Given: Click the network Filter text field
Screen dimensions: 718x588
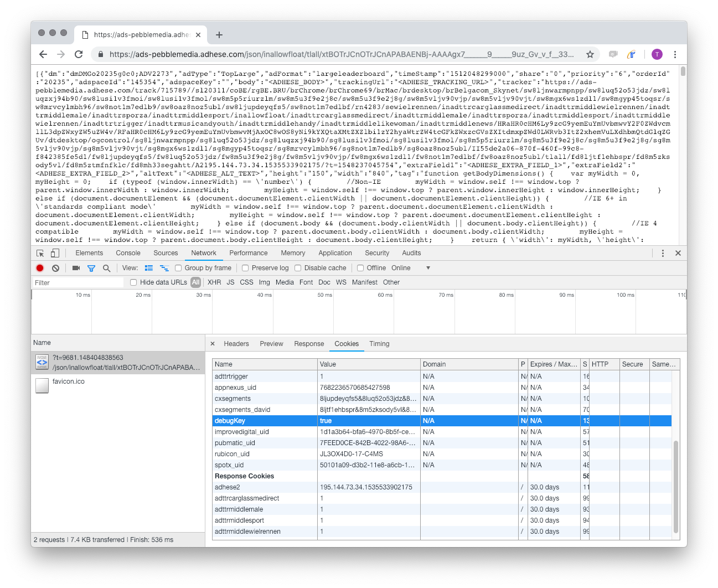Looking at the screenshot, I should (78, 282).
